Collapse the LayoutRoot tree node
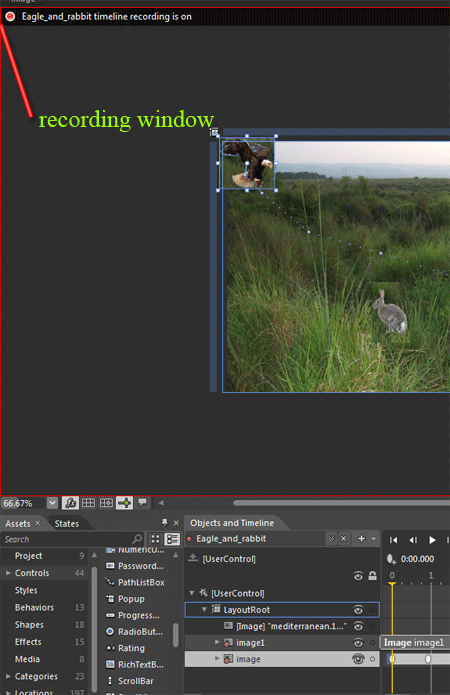Viewport: 450px width, 695px height. pos(204,609)
